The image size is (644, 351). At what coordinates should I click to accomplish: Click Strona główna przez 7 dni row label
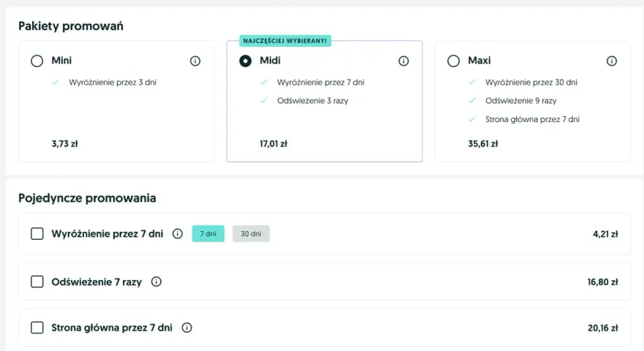pos(112,328)
